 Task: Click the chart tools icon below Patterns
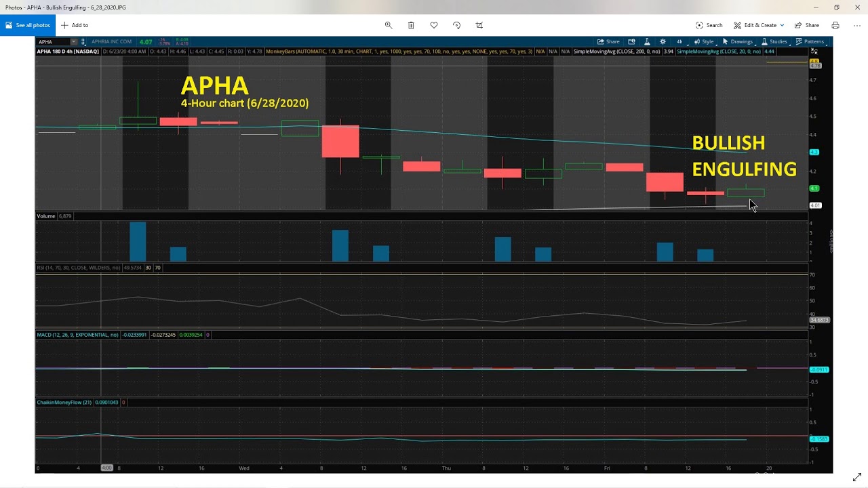[814, 52]
